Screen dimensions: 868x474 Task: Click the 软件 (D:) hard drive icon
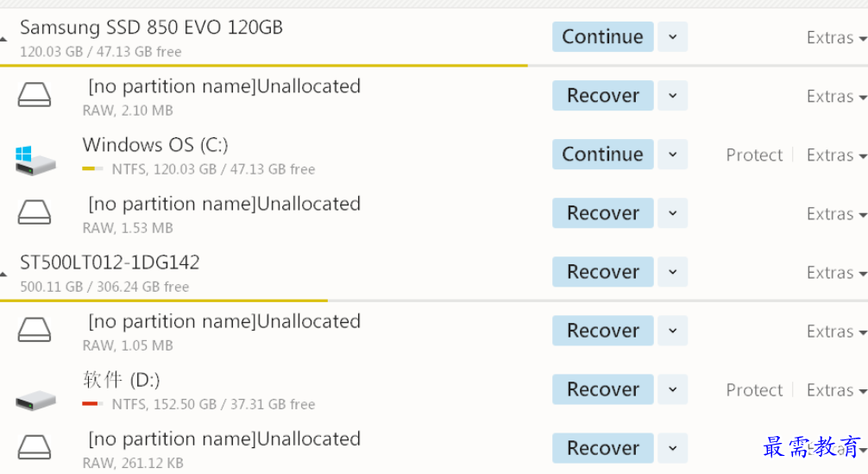coord(35,400)
